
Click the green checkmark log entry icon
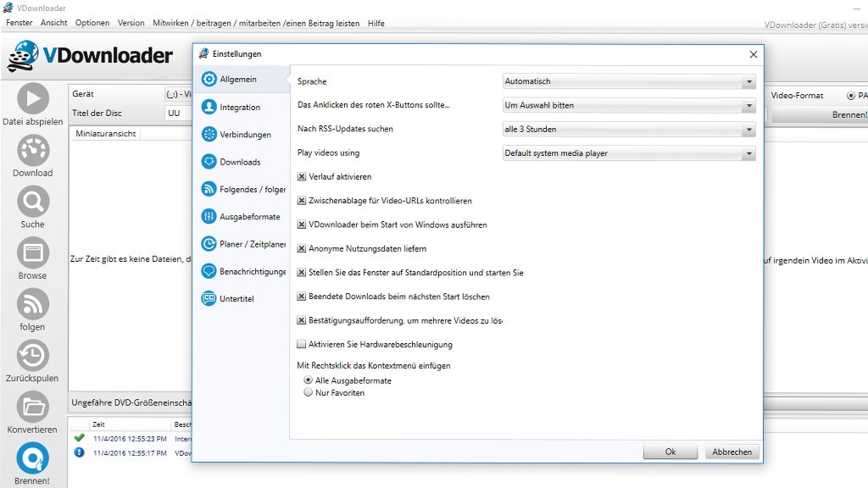tap(79, 438)
